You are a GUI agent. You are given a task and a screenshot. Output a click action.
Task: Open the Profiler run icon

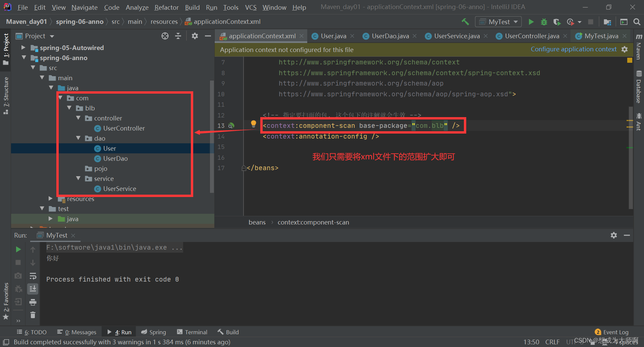(570, 22)
